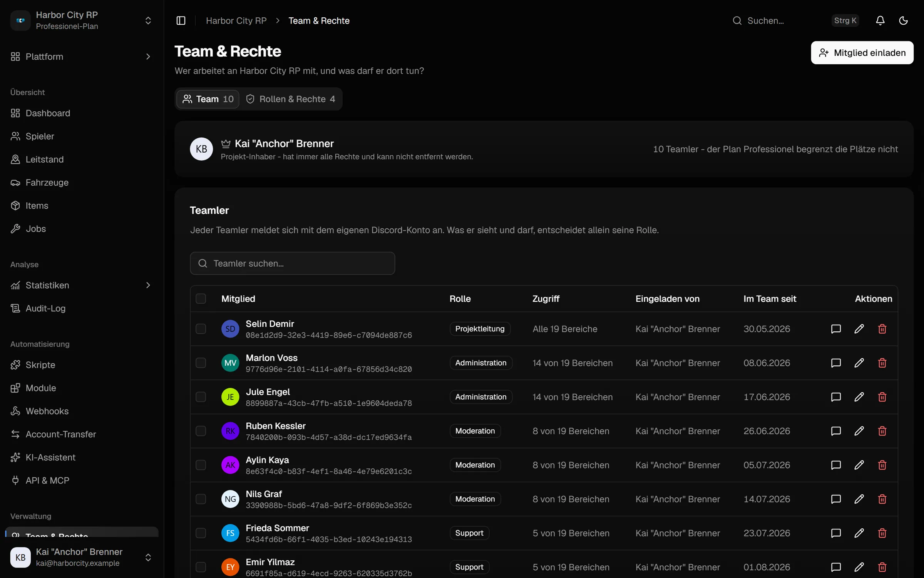Viewport: 924px width, 578px height.
Task: Toggle the sidebar panel icon
Action: click(x=181, y=20)
